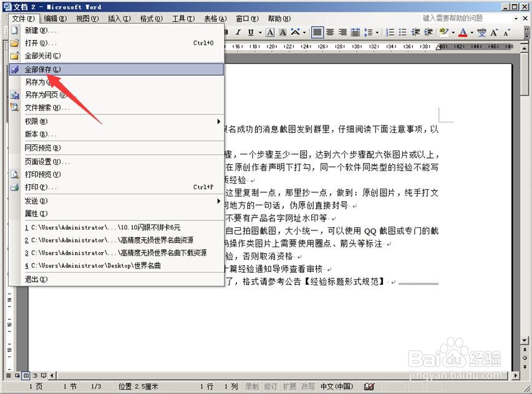Open the 帮助 menu
This screenshot has height=394, width=532.
[x=276, y=19]
